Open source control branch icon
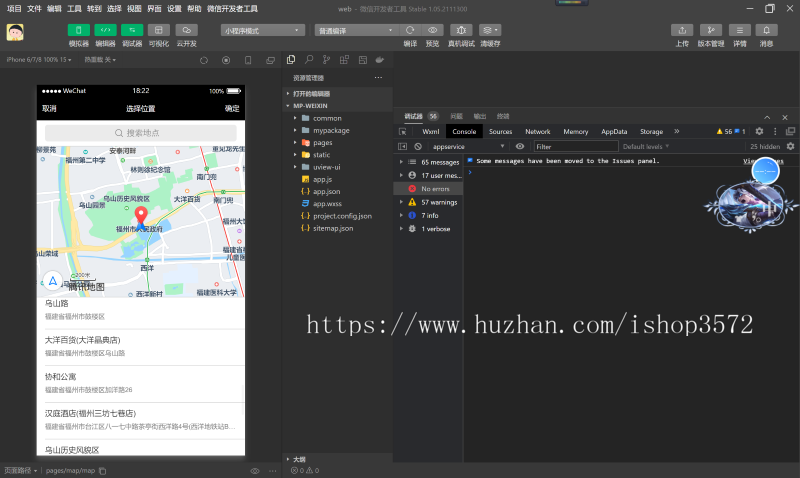Screen dimensions: 800x478 point(327,60)
